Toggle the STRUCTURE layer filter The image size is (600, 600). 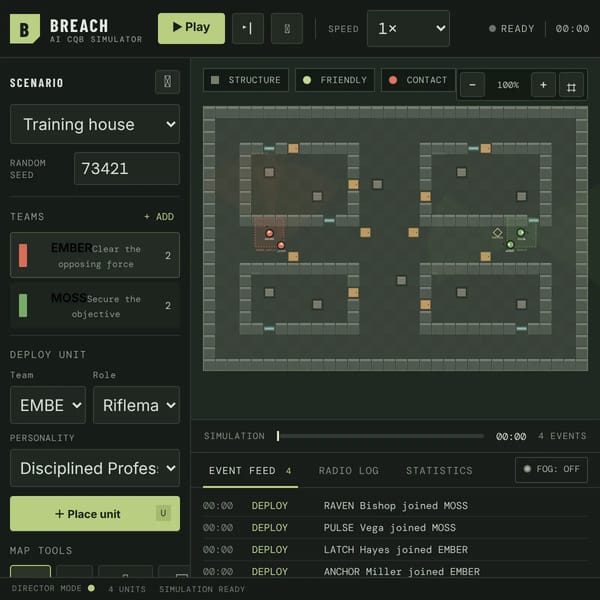(246, 80)
